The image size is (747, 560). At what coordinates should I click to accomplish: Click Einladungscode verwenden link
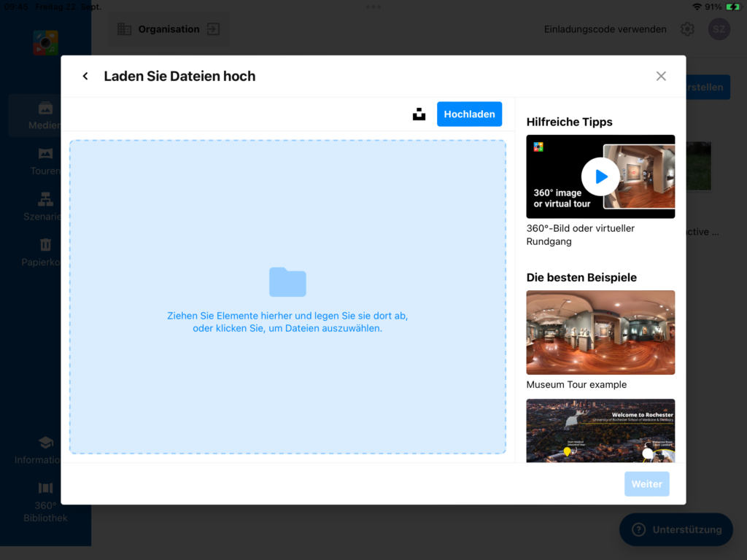pos(605,29)
